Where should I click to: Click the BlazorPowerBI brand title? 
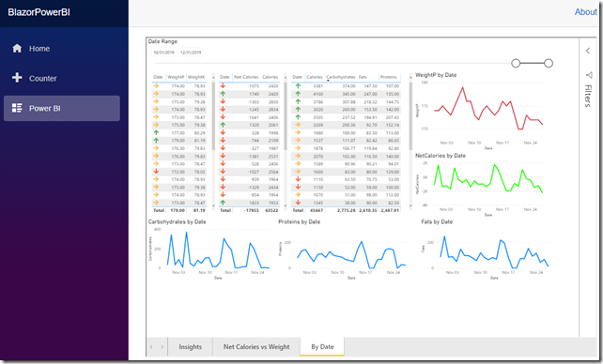click(39, 12)
